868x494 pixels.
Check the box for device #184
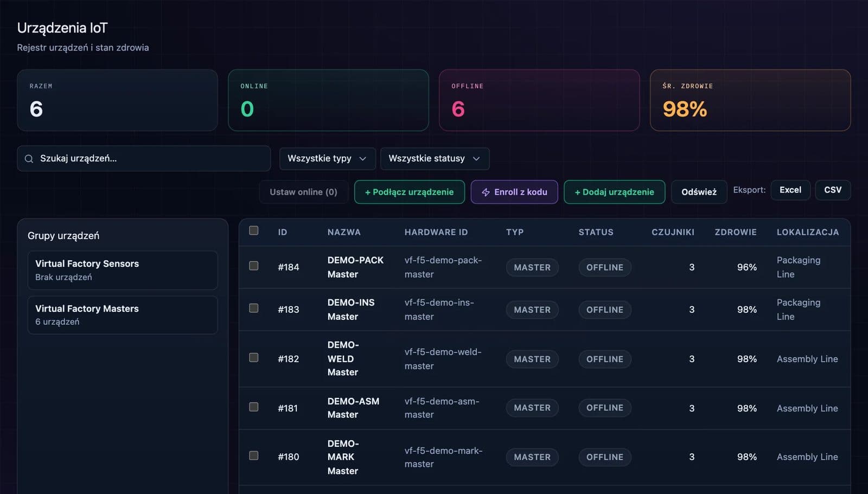click(x=253, y=266)
